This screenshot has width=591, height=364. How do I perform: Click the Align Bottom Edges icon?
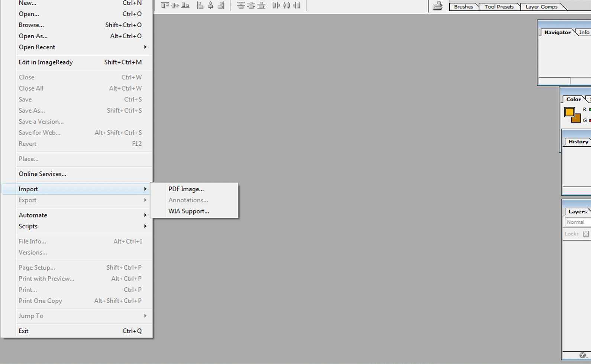[x=185, y=5]
